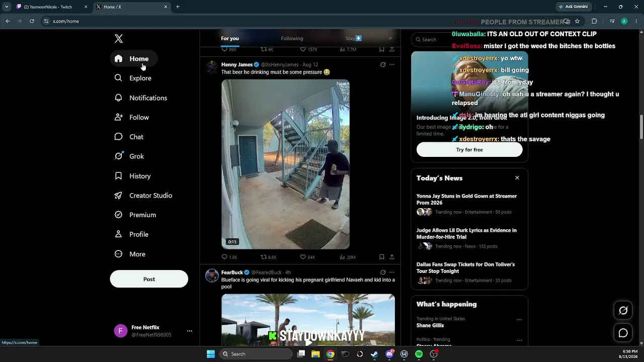
Task: Like the post showing 157K likes
Action: tap(308, 49)
